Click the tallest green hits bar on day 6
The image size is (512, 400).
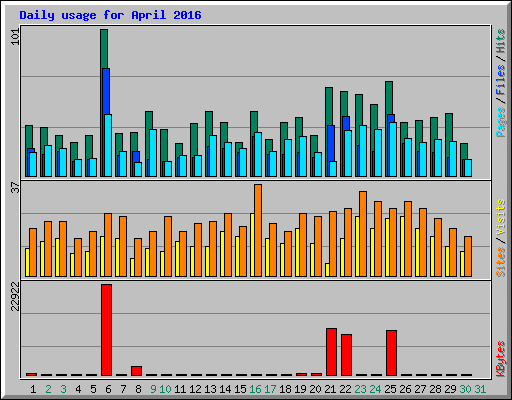click(104, 48)
